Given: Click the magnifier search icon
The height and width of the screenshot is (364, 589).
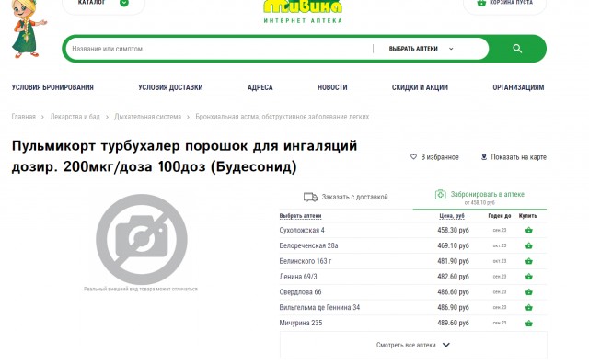Looking at the screenshot, I should (517, 49).
